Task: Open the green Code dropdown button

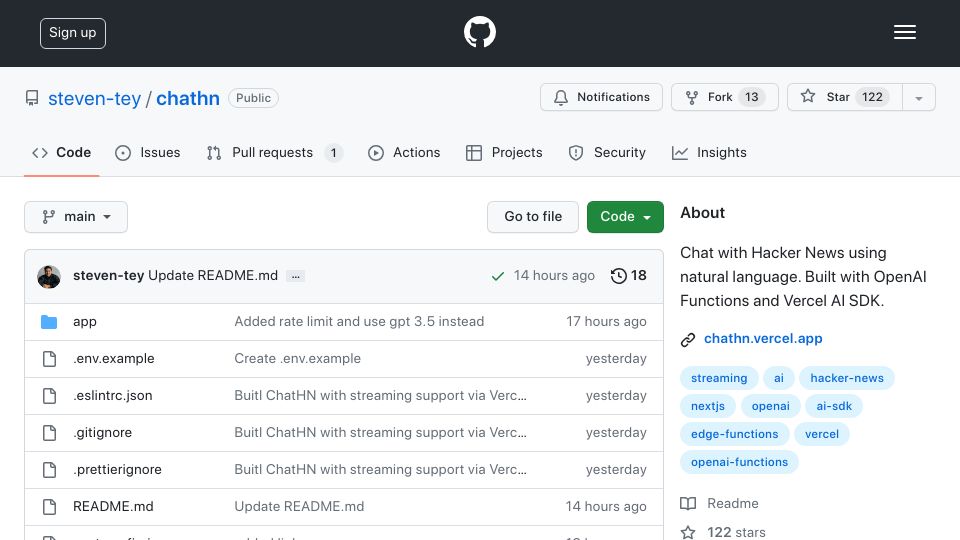Action: (x=625, y=217)
